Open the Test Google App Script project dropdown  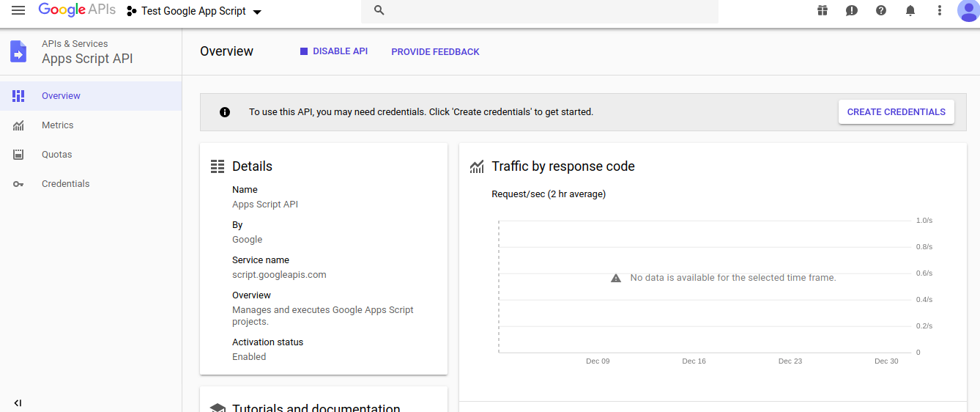pos(194,11)
